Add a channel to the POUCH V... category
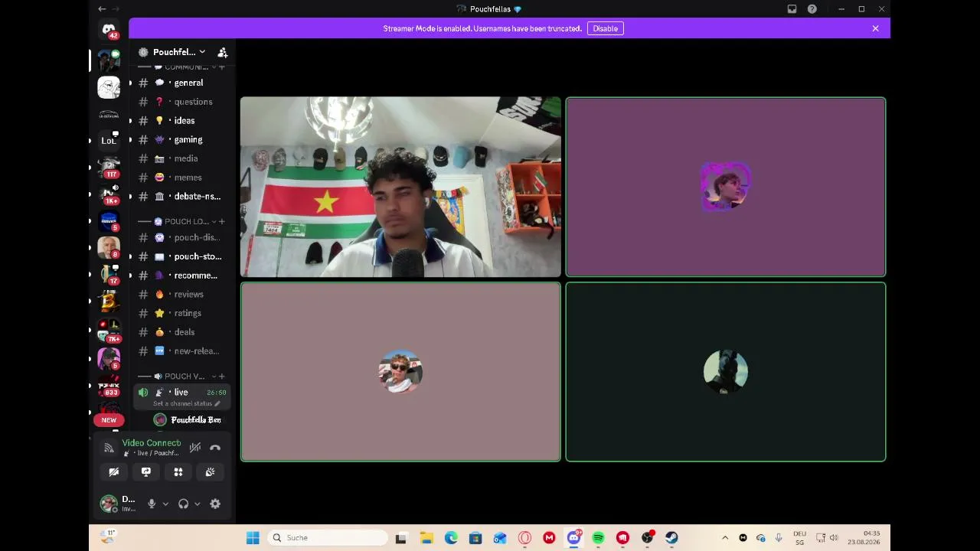The width and height of the screenshot is (980, 551). [222, 377]
